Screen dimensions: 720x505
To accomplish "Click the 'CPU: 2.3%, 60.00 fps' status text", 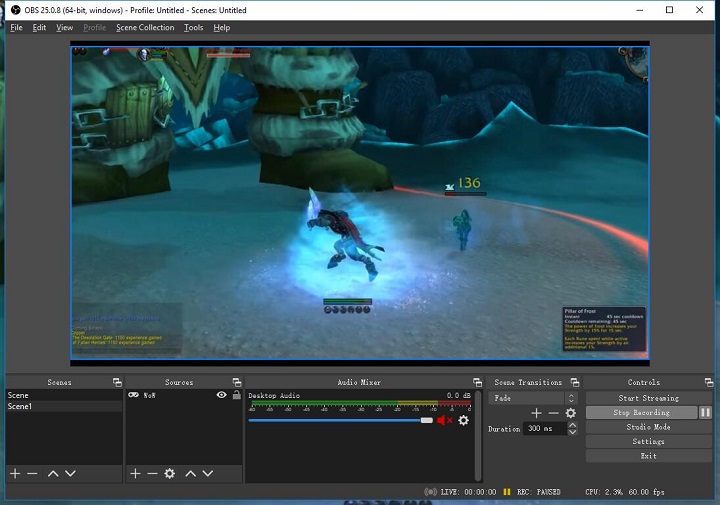I will coord(625,492).
